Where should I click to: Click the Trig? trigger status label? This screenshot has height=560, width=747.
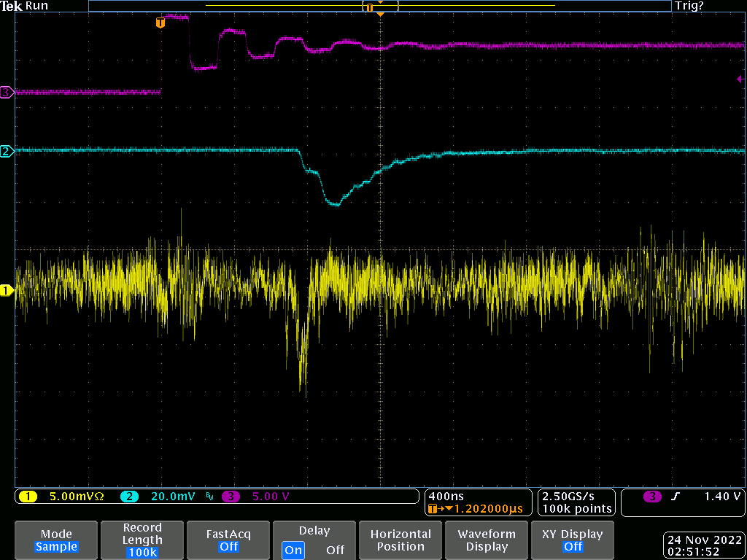pos(689,6)
